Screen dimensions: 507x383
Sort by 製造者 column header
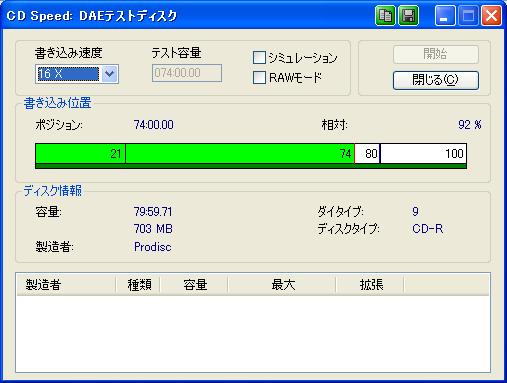66,285
